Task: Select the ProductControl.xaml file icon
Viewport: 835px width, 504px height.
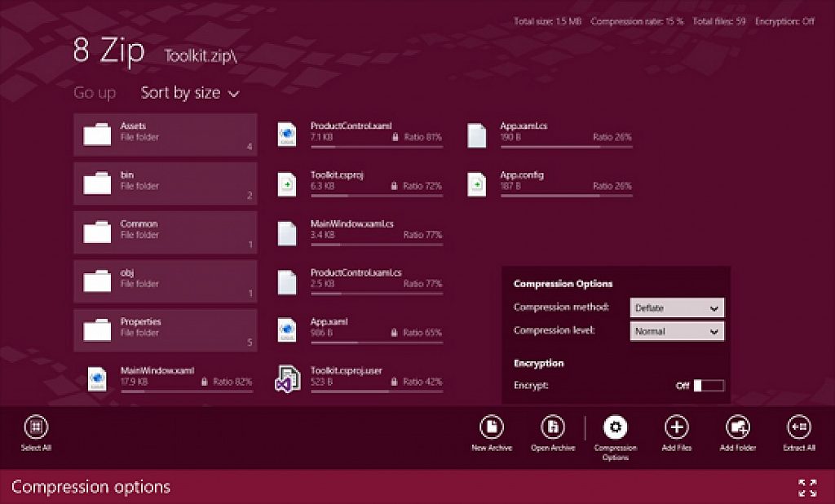Action: point(287,135)
